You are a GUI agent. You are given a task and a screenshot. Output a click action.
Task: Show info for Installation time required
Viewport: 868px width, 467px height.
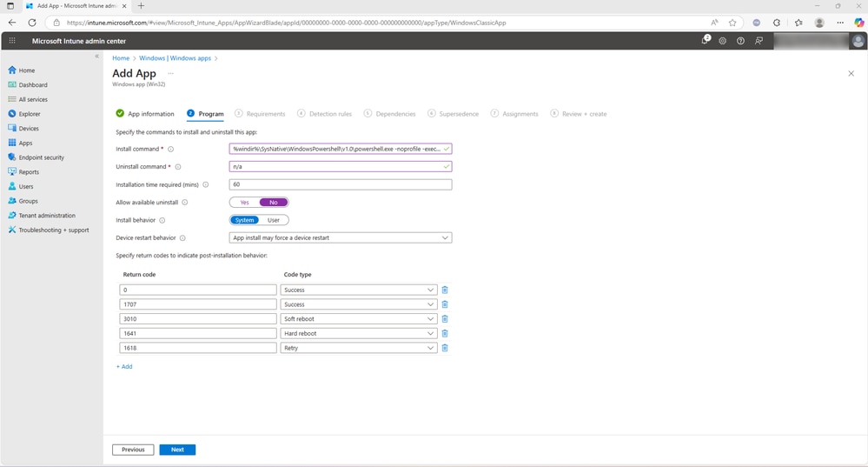tap(205, 184)
